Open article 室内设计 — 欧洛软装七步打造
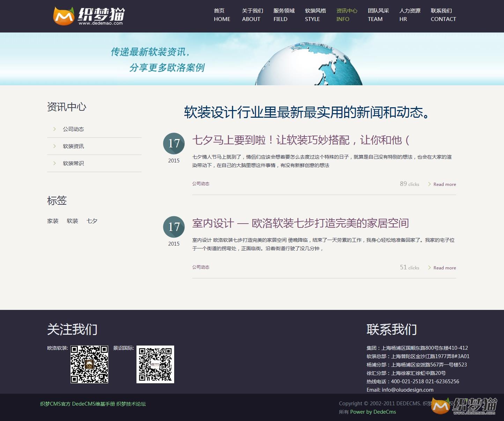The width and height of the screenshot is (504, 421). (301, 223)
